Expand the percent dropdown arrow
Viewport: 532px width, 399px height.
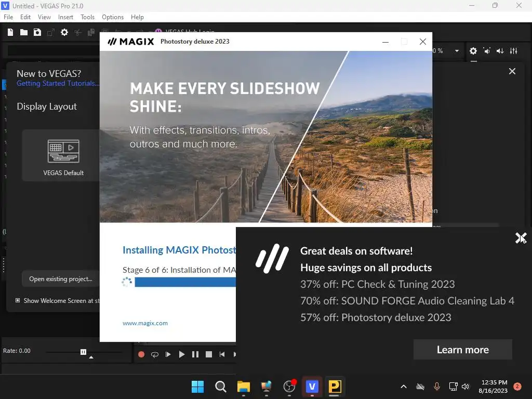click(x=457, y=51)
